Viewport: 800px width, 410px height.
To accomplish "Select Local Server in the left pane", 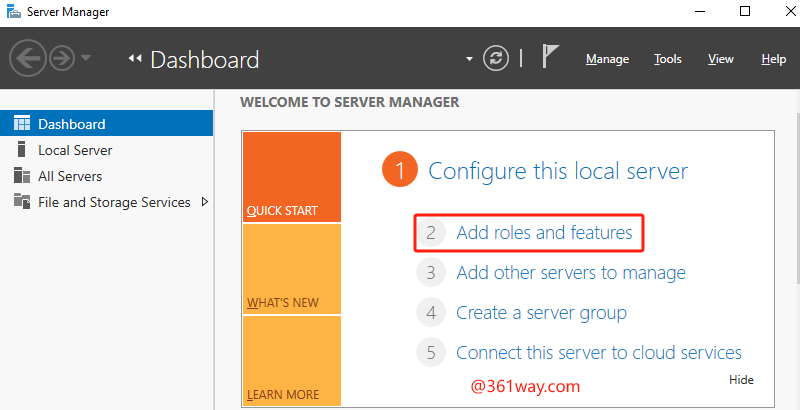I will [106, 150].
